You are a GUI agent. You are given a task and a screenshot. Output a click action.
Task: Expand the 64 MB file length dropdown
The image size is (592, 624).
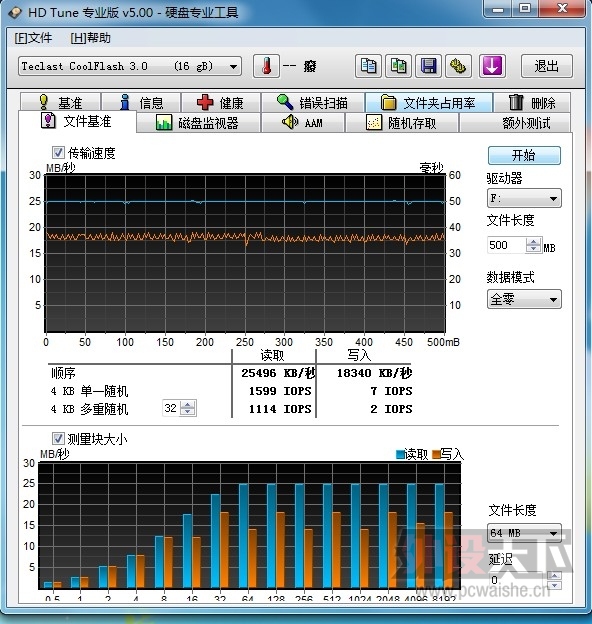point(553,533)
